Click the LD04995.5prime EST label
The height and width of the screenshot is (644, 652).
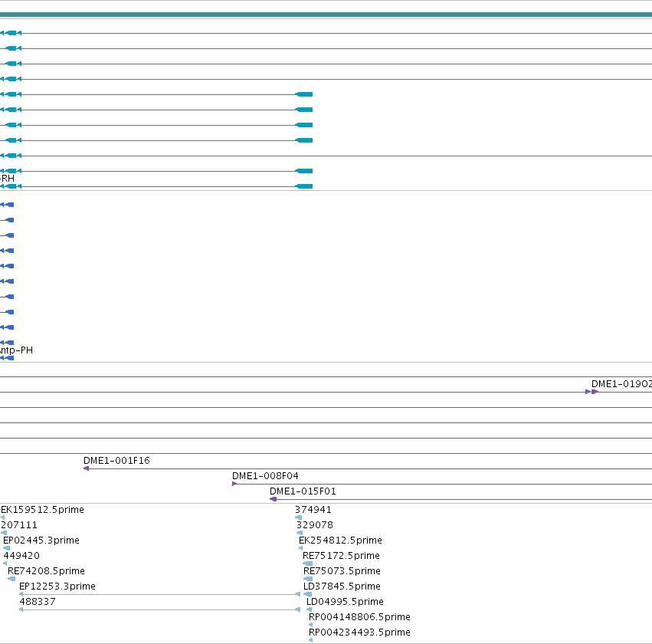click(345, 602)
